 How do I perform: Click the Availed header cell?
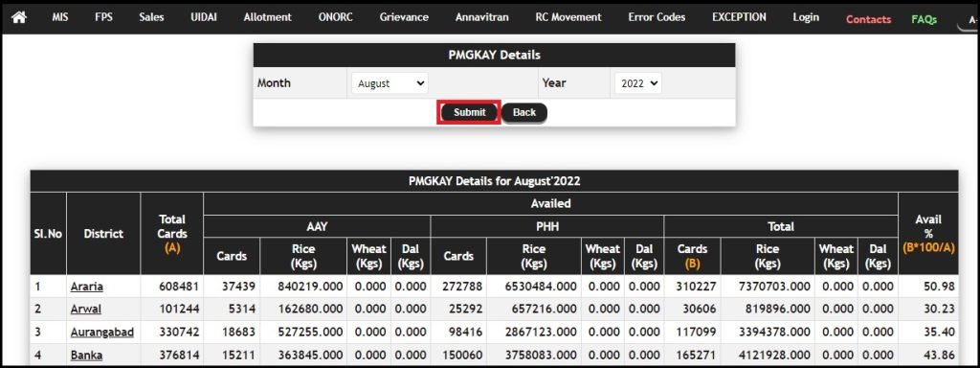(550, 203)
